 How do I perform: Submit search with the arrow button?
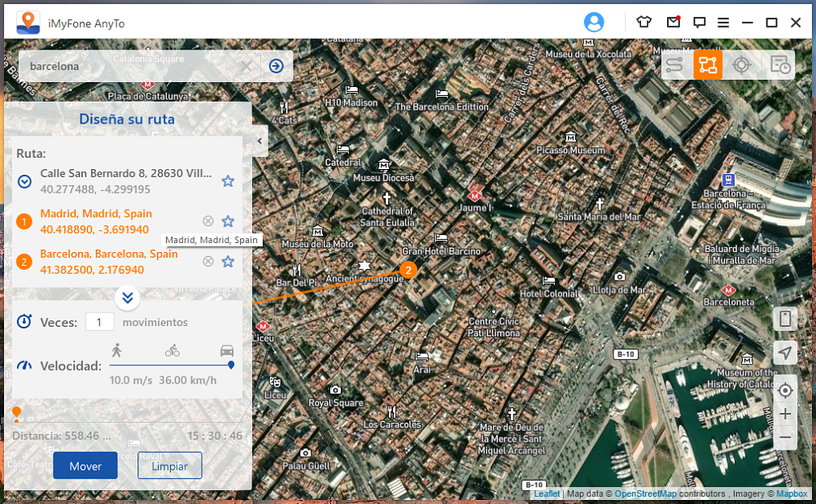(277, 66)
